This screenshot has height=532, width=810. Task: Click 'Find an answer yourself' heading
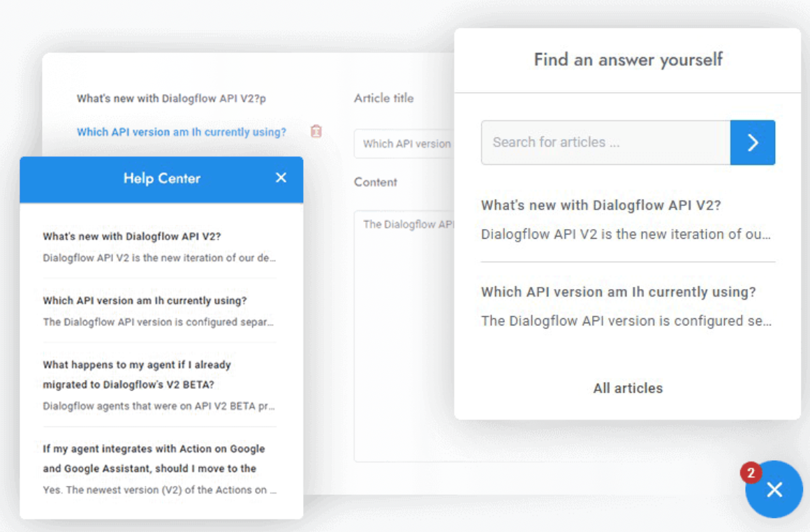click(628, 60)
